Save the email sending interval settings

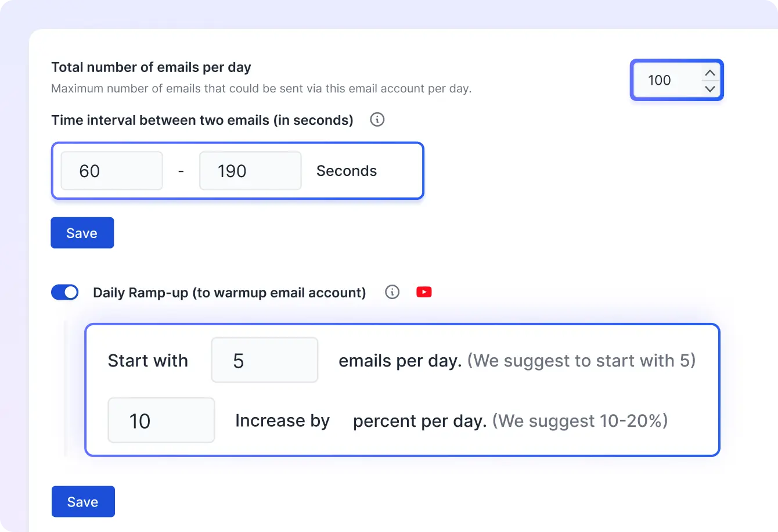82,233
